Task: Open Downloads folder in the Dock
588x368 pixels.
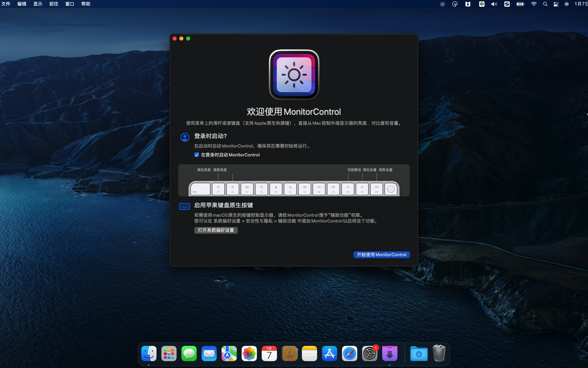Action: (419, 354)
